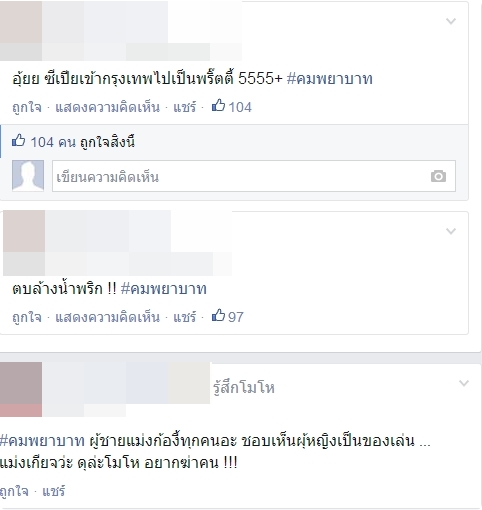Viewport: 482px width, 510px height.
Task: Click "แสดงความคิดเห็น" on the first post
Action: tap(107, 107)
